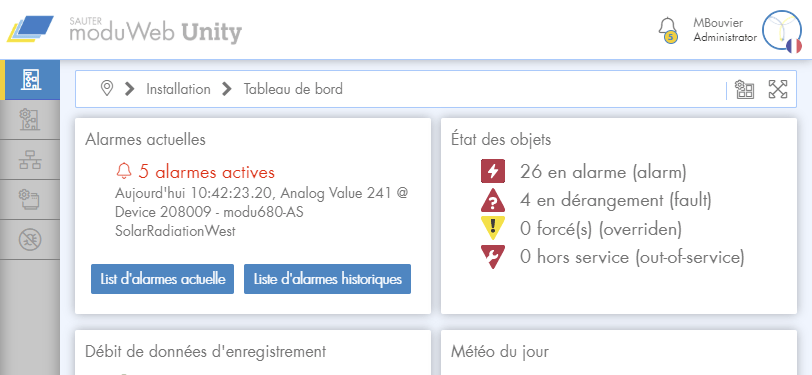Open the device configuration sidebar icon
The height and width of the screenshot is (375, 812).
click(30, 199)
